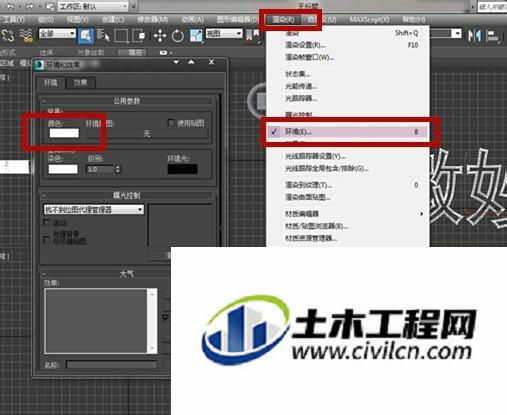
Task: Toggle the Window/Crossing selection icon
Action: pos(139,35)
